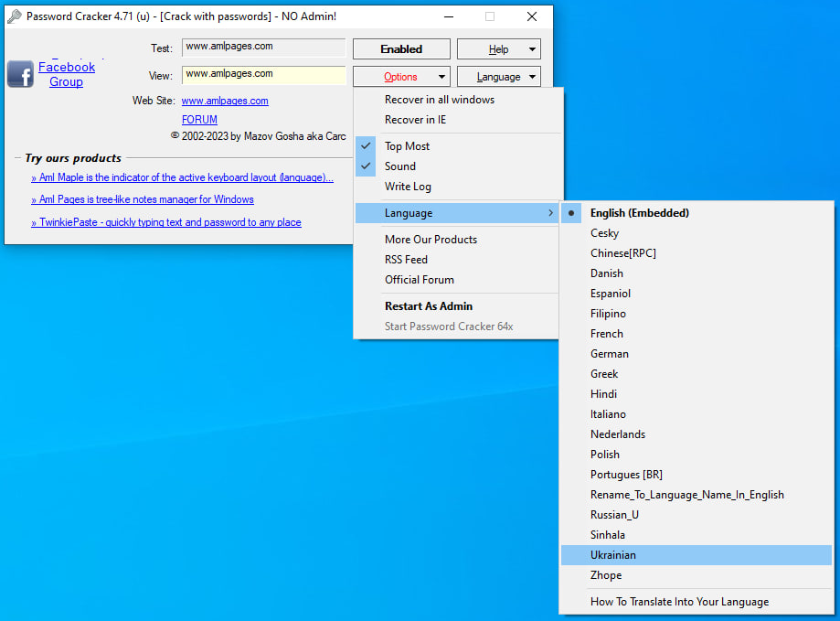This screenshot has height=621, width=840.
Task: Select Sinhala language
Action: [x=696, y=535]
